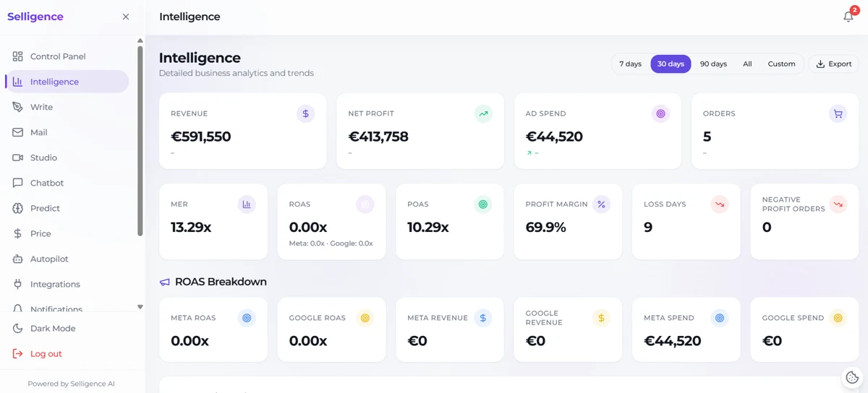Click the €44,520 Meta Spend value
The width and height of the screenshot is (868, 393).
[673, 341]
